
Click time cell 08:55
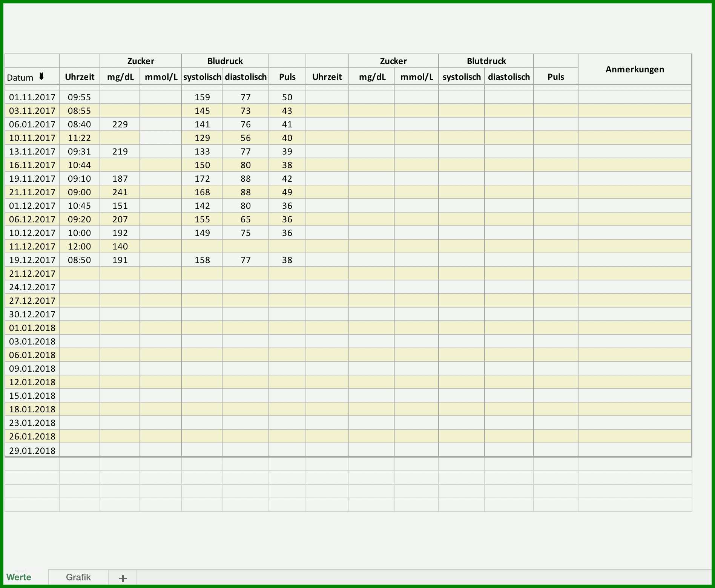point(80,111)
